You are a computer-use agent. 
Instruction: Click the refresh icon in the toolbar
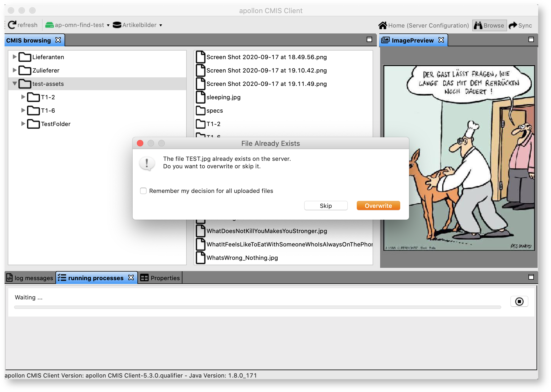[x=12, y=25]
